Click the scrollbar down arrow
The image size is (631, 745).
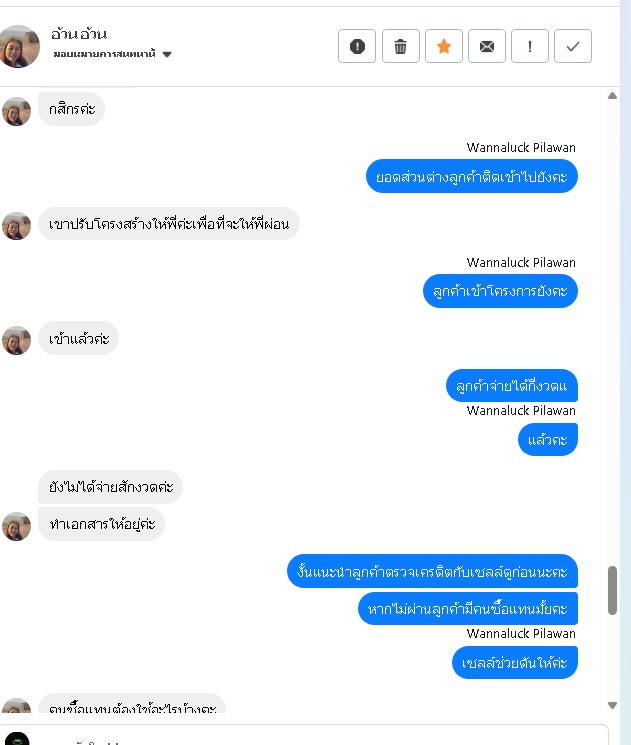tap(612, 705)
